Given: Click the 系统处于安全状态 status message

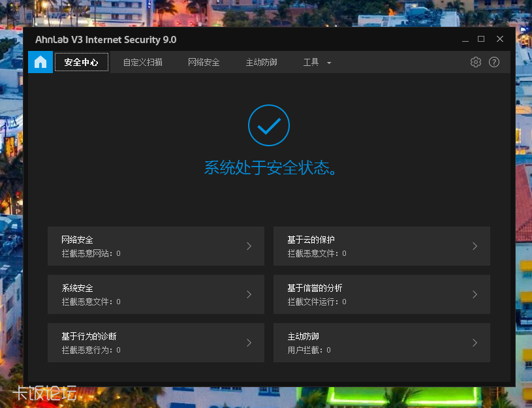Looking at the screenshot, I should 270,168.
